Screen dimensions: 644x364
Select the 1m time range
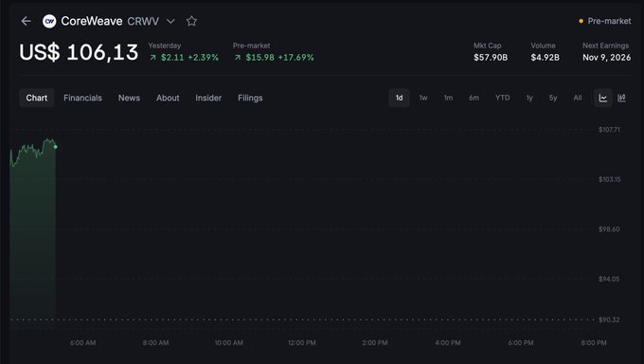coord(448,98)
